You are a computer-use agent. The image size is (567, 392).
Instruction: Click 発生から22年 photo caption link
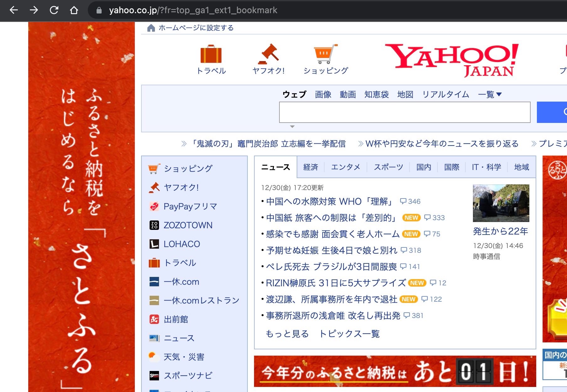click(501, 231)
